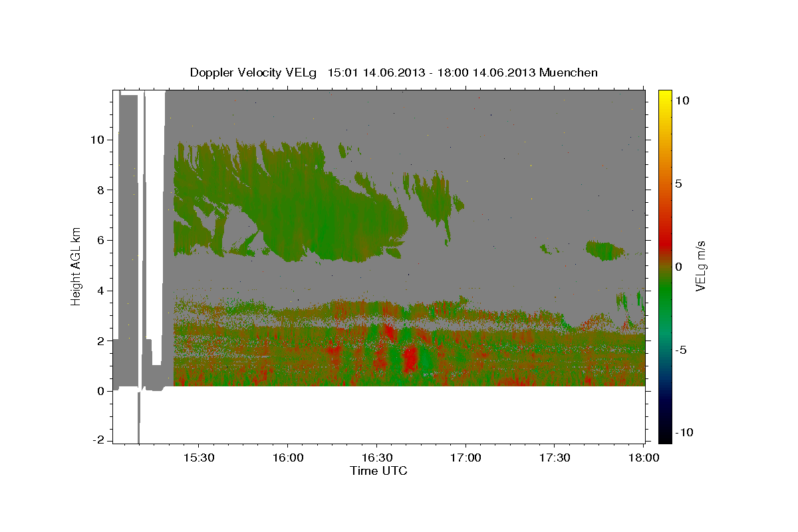The image size is (798, 532).
Task: Click the small green cloud patch near 17:45
Action: [x=604, y=251]
